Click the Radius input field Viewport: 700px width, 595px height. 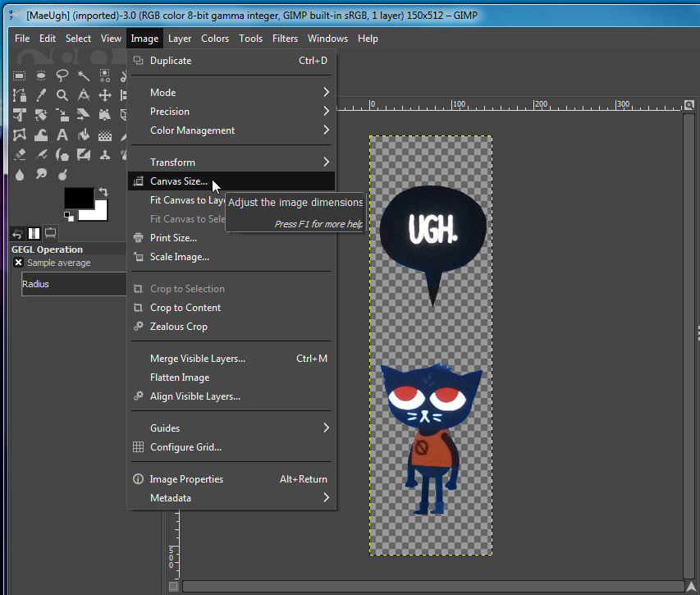pyautogui.click(x=74, y=284)
